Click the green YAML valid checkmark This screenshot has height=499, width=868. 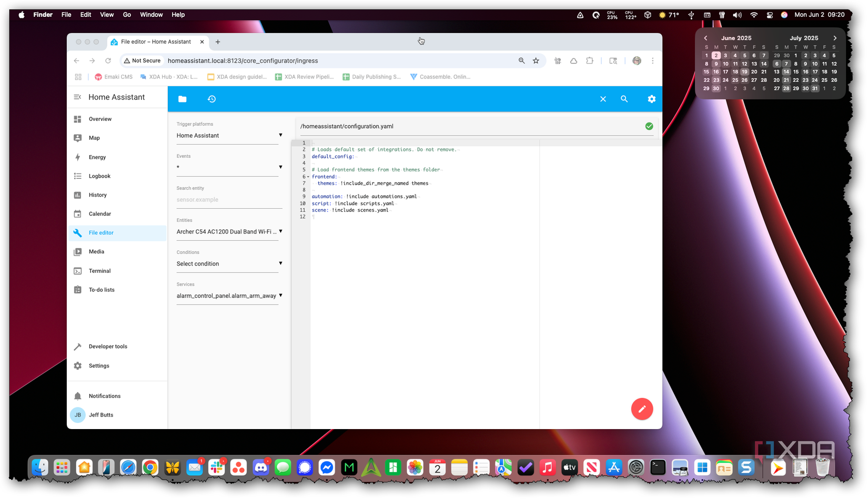[649, 126]
